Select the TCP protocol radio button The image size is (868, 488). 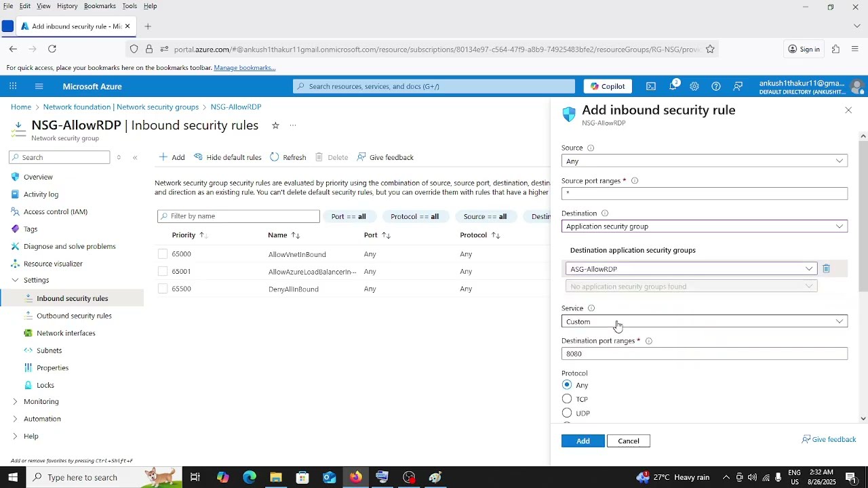coord(567,399)
